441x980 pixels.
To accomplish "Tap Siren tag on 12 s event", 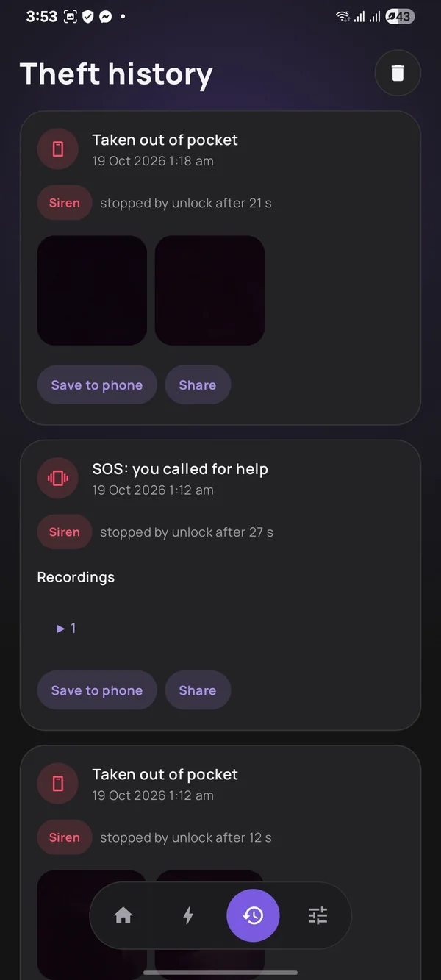I will [65, 837].
